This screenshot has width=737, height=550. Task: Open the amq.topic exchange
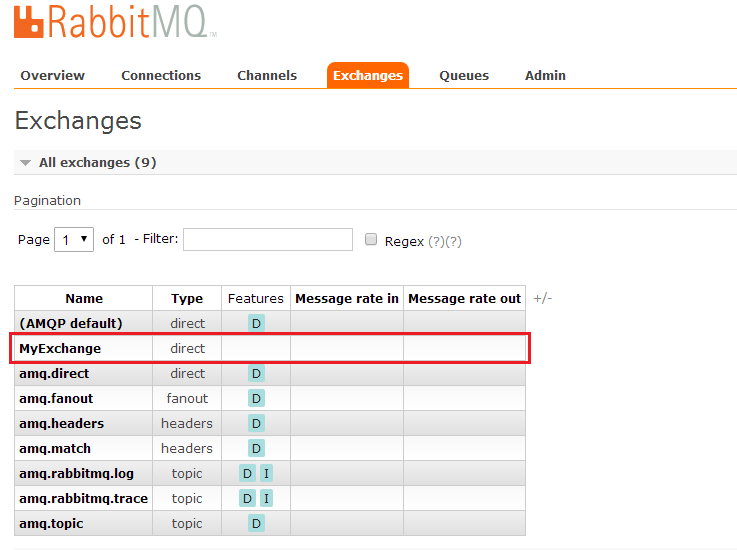click(x=51, y=523)
